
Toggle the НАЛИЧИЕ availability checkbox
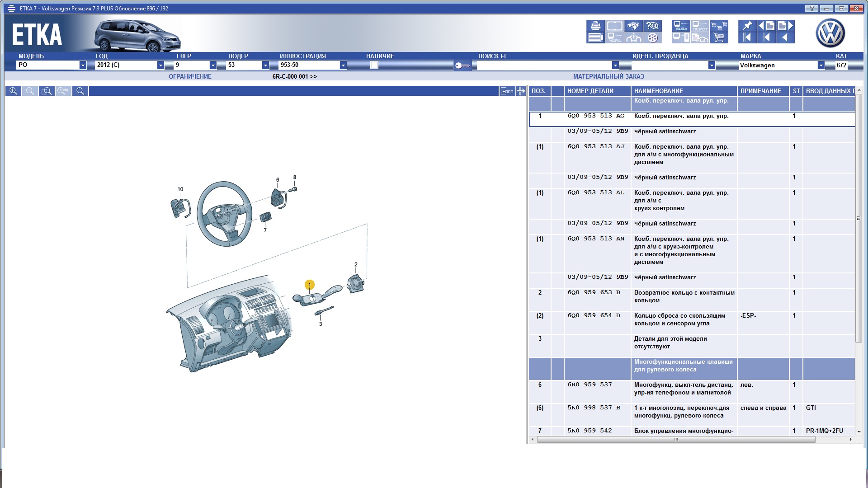pos(374,65)
